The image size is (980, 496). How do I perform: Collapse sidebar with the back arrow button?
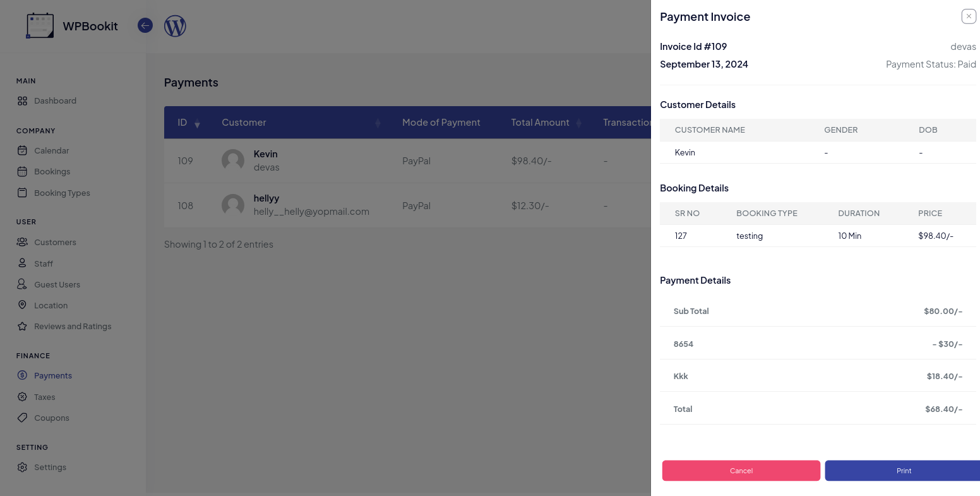145,26
